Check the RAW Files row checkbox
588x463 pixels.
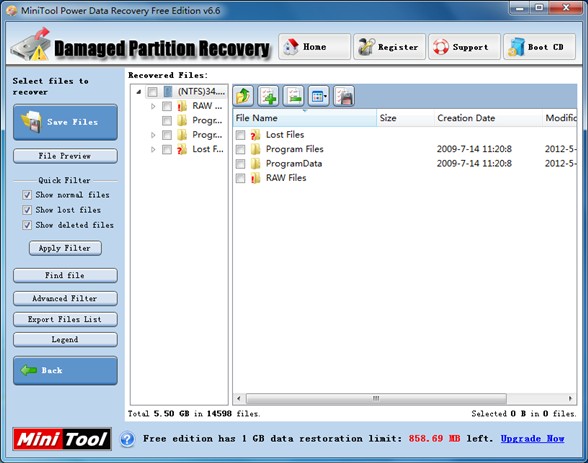[240, 178]
